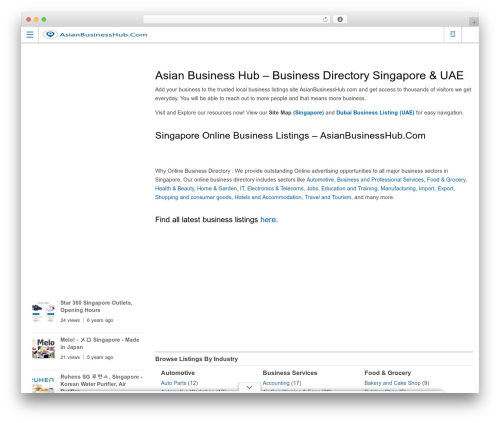Click the AsianBusinessHub.Com logo
Image resolution: width=500 pixels, height=423 pixels.
(x=95, y=35)
